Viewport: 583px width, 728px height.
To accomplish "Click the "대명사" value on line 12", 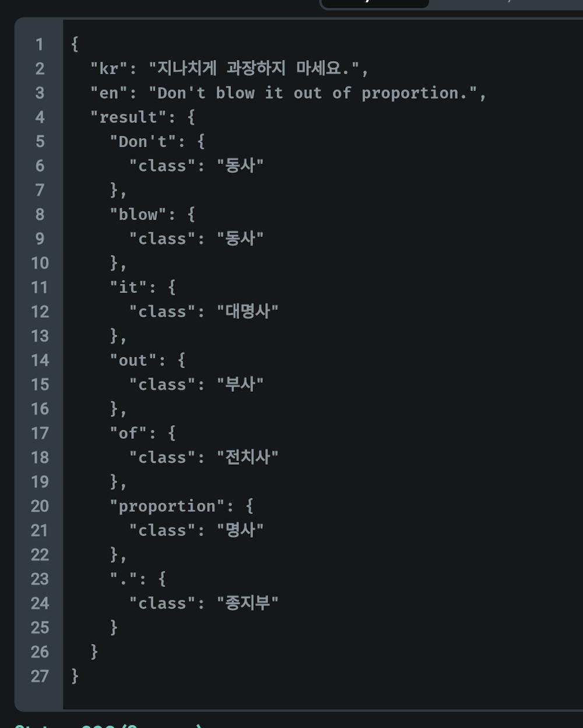I will 248,311.
